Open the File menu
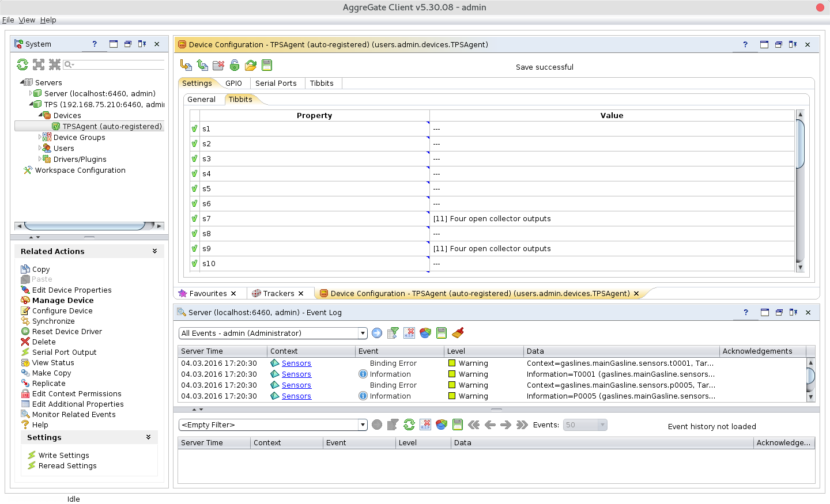 pos(8,20)
